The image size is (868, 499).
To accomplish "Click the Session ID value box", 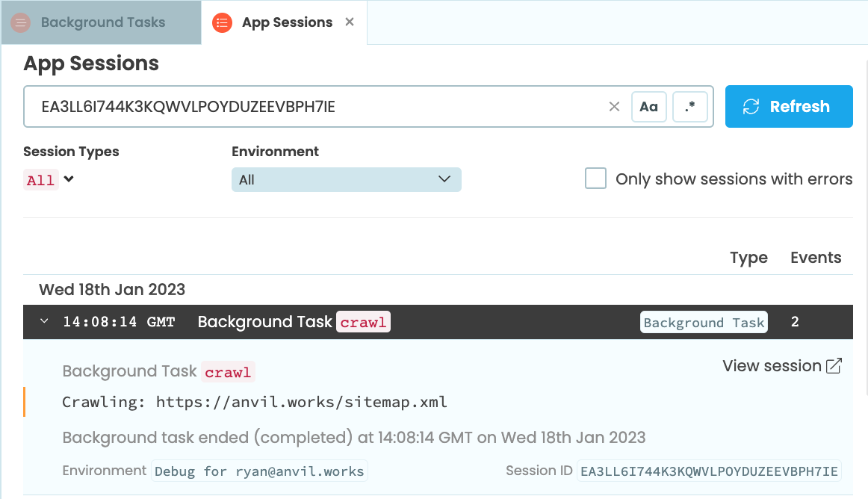I will pyautogui.click(x=710, y=471).
